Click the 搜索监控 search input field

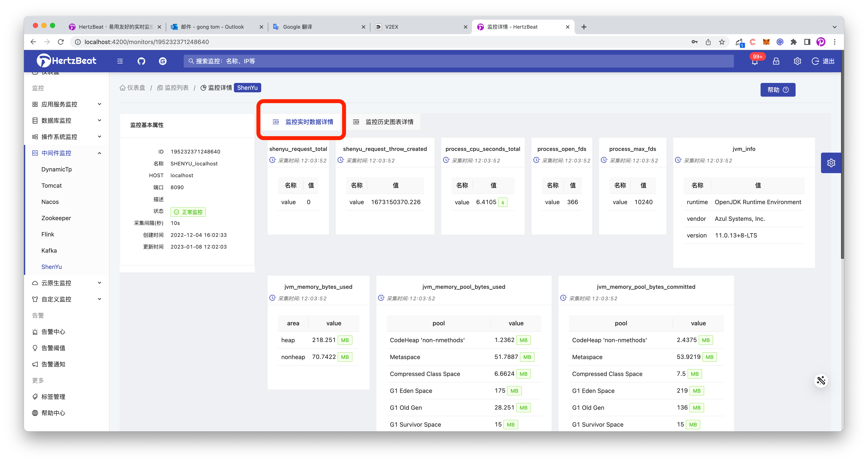(x=458, y=61)
